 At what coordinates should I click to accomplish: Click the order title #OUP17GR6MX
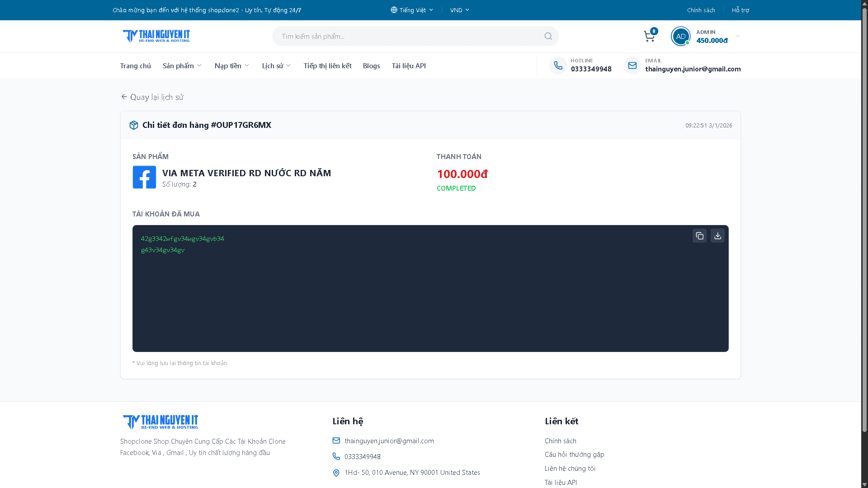pos(207,125)
